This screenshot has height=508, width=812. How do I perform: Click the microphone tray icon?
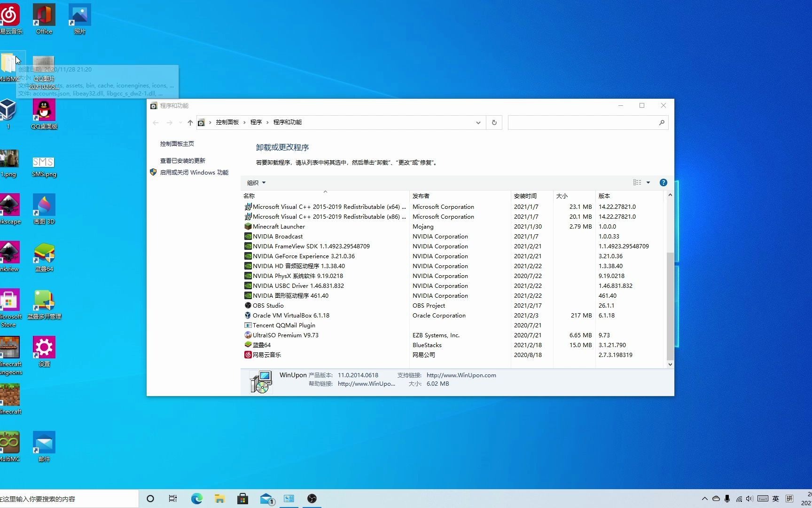[727, 499]
